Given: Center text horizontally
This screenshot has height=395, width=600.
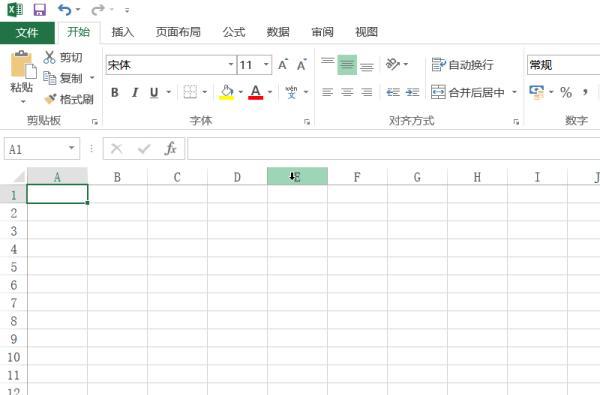Looking at the screenshot, I should click(347, 92).
